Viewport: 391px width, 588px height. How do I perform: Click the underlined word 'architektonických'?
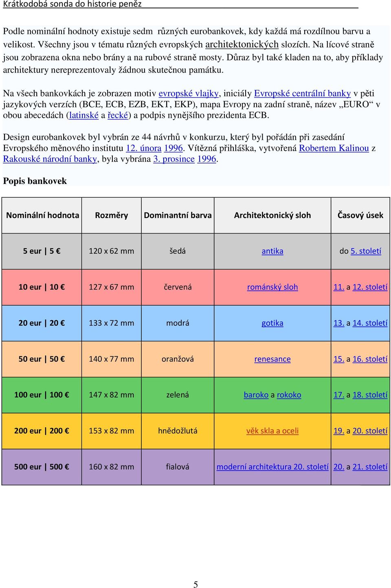242,44
